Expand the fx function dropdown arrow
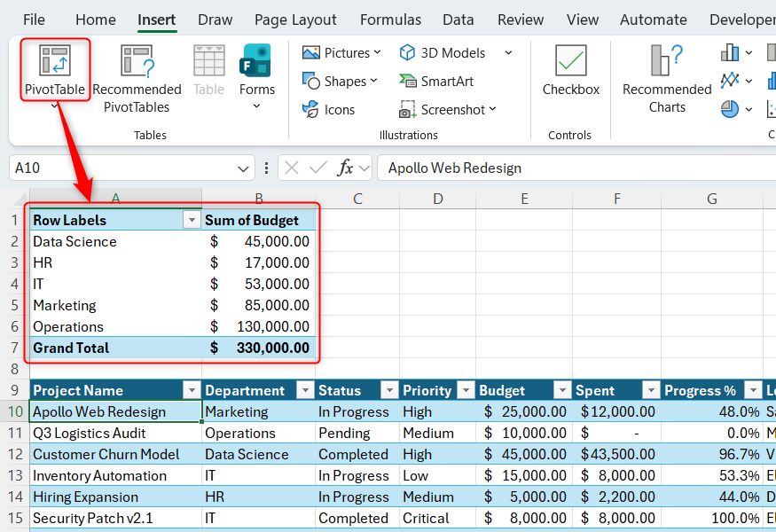776x532 pixels. [364, 168]
